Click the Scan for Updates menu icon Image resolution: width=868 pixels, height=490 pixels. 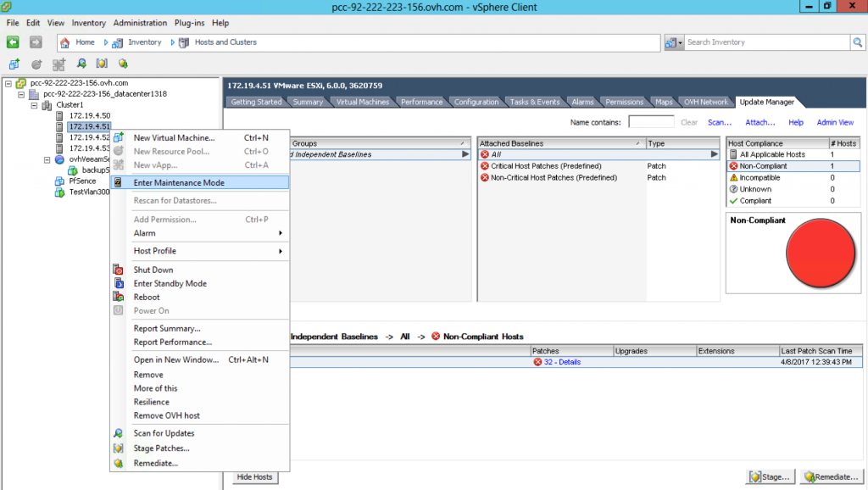pos(118,433)
